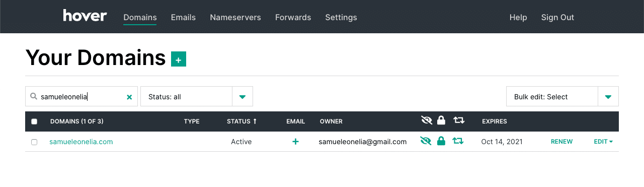Open the samueleonelia.com domain link
This screenshot has height=187, width=644.
(x=81, y=142)
